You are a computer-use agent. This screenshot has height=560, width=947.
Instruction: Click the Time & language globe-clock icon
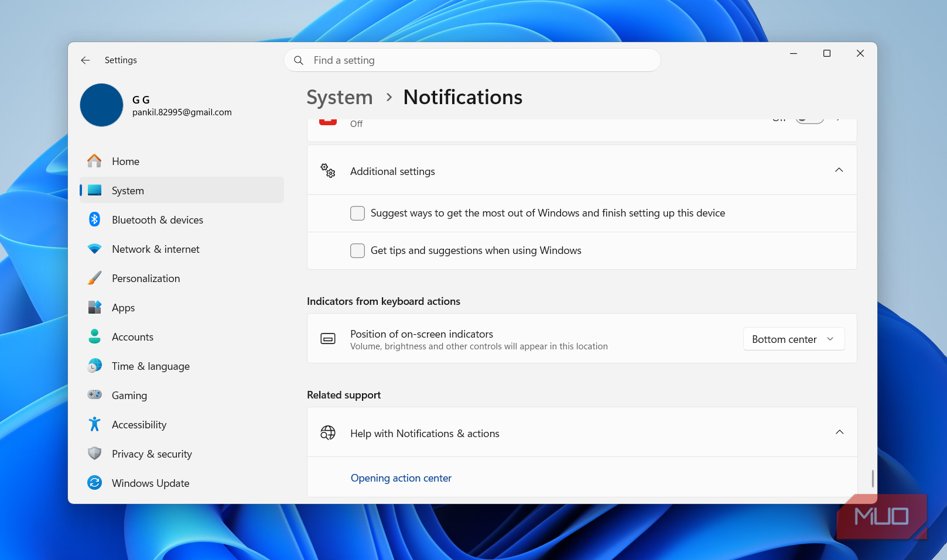pyautogui.click(x=94, y=366)
